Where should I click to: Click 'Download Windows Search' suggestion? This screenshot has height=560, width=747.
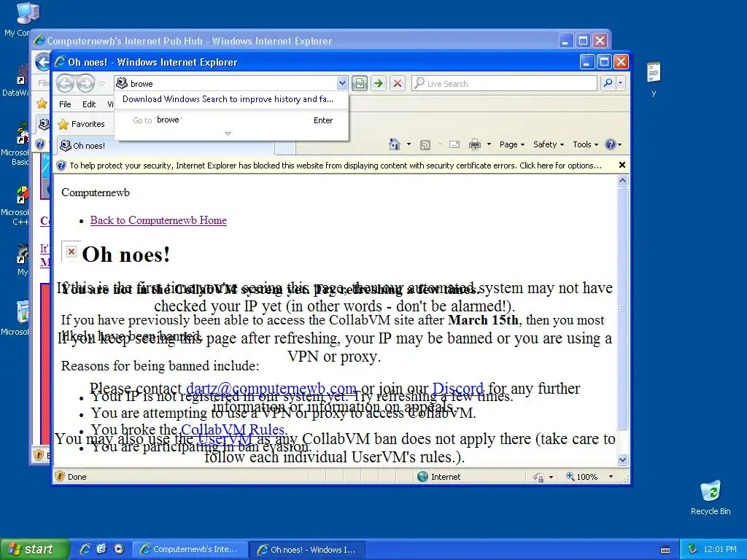[x=228, y=99]
